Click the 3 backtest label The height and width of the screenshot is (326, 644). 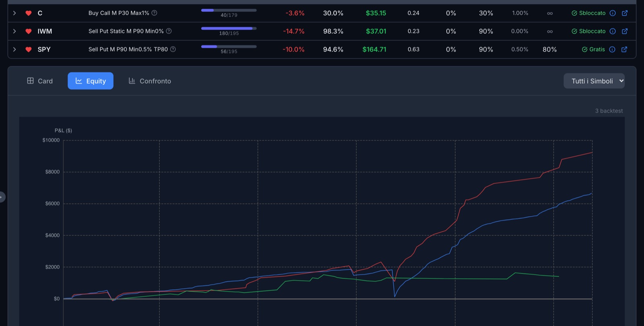tap(609, 111)
